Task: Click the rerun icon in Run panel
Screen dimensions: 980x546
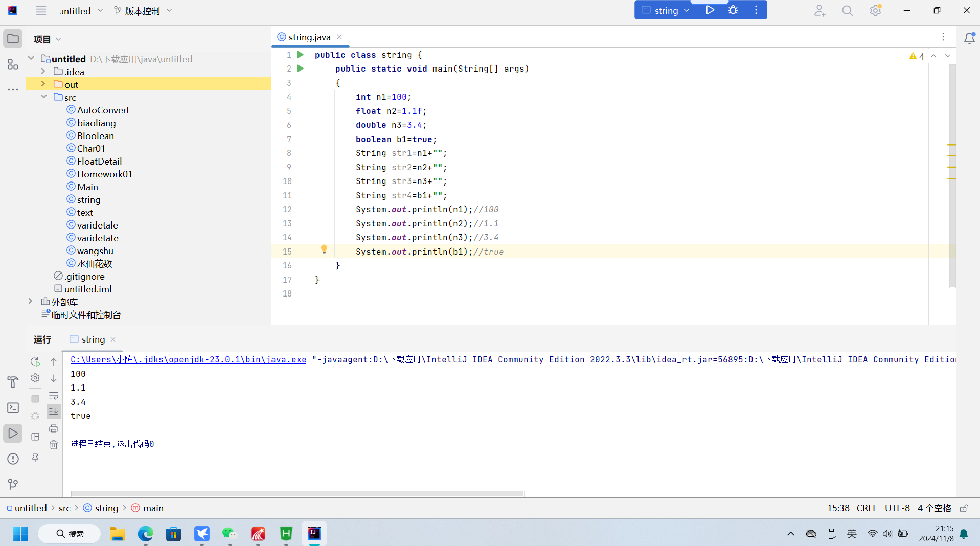Action: (35, 361)
